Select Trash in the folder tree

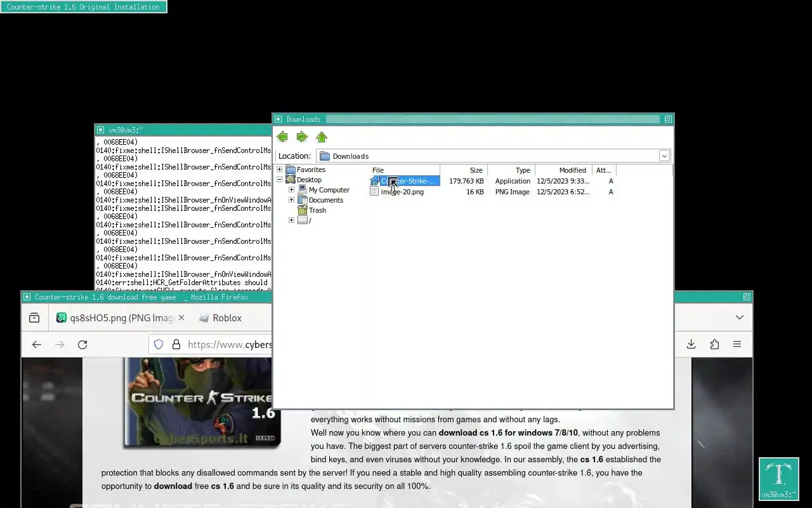click(x=317, y=210)
